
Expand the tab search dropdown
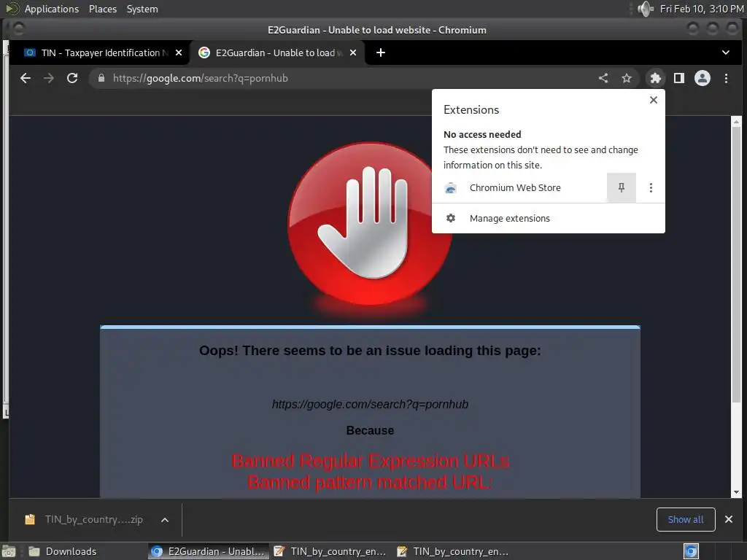coord(726,52)
